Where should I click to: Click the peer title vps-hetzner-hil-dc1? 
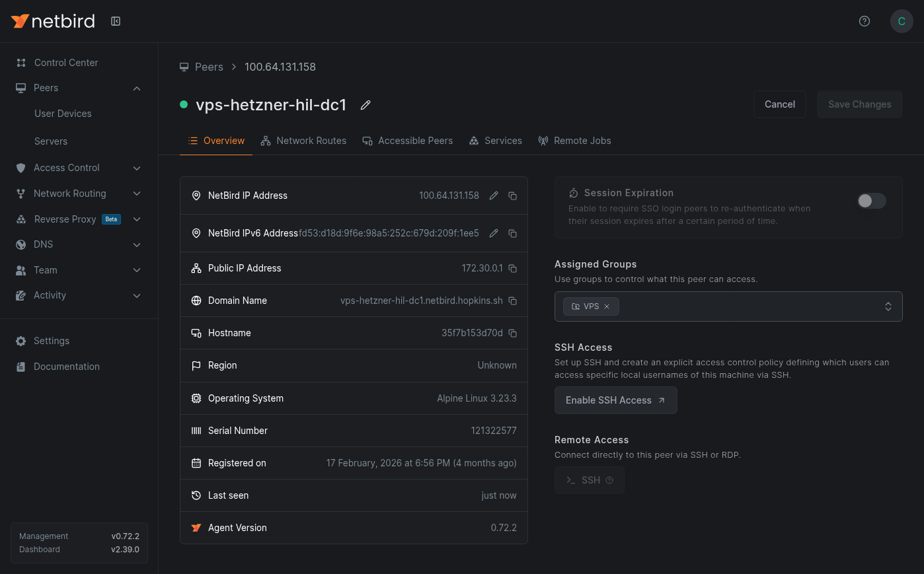point(271,105)
